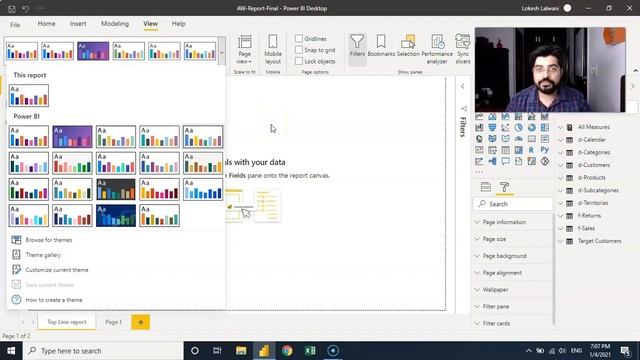Open the Bookmarks pane
The image size is (640, 360).
pos(381,46)
